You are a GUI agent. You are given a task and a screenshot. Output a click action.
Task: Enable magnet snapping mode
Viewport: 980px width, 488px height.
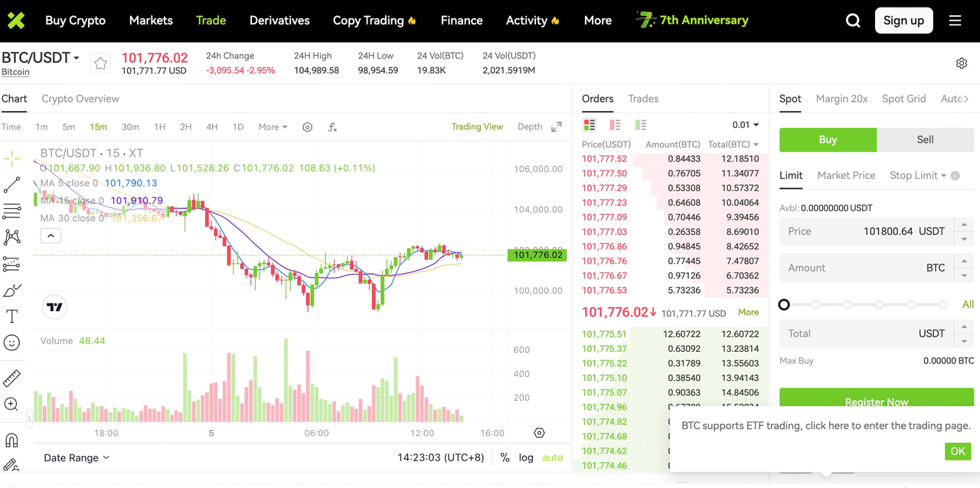(12, 440)
